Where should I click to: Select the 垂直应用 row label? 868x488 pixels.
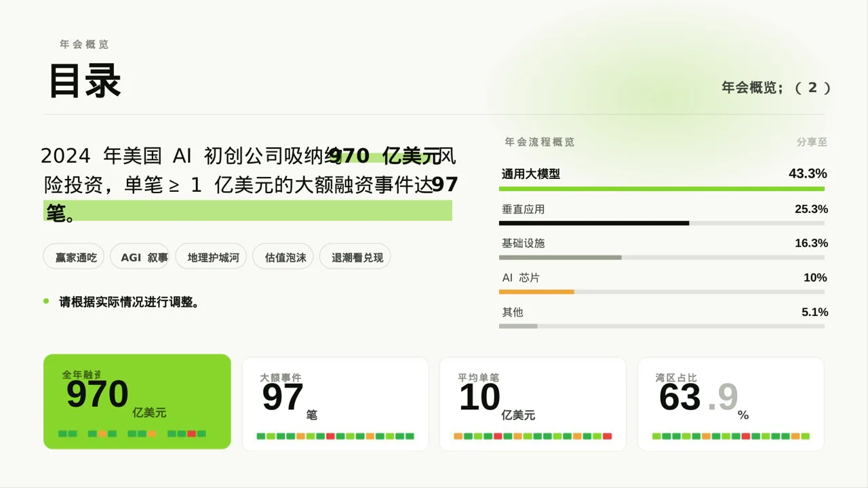(x=524, y=209)
